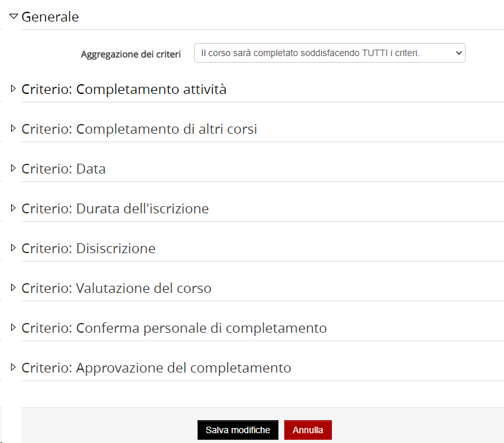Click the triangle beside Criterio: Data
504x443 pixels.
pos(13,168)
